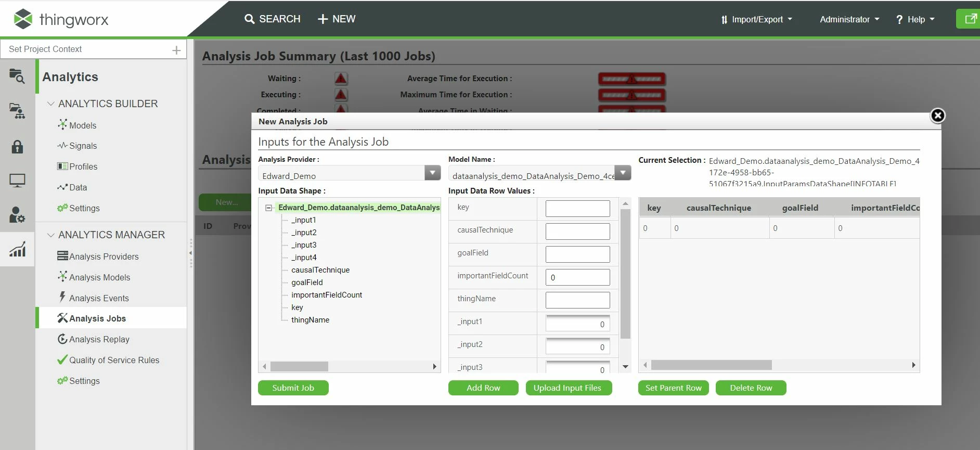Open the Model Name dropdown
The width and height of the screenshot is (980, 450).
click(x=623, y=173)
